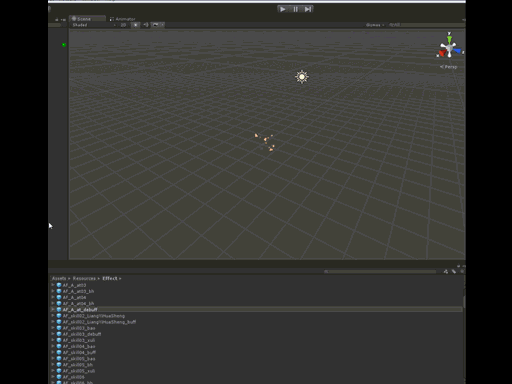Toggle the 2D view mode

click(123, 25)
